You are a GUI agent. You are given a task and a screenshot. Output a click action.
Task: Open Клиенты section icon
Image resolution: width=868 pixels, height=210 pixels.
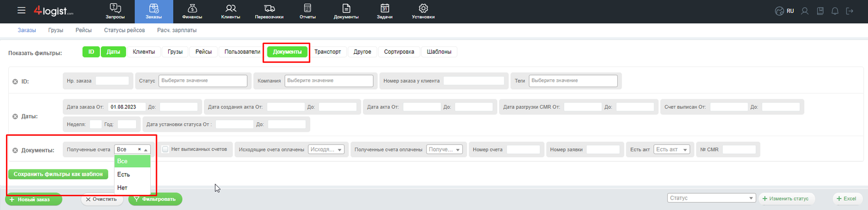[231, 8]
